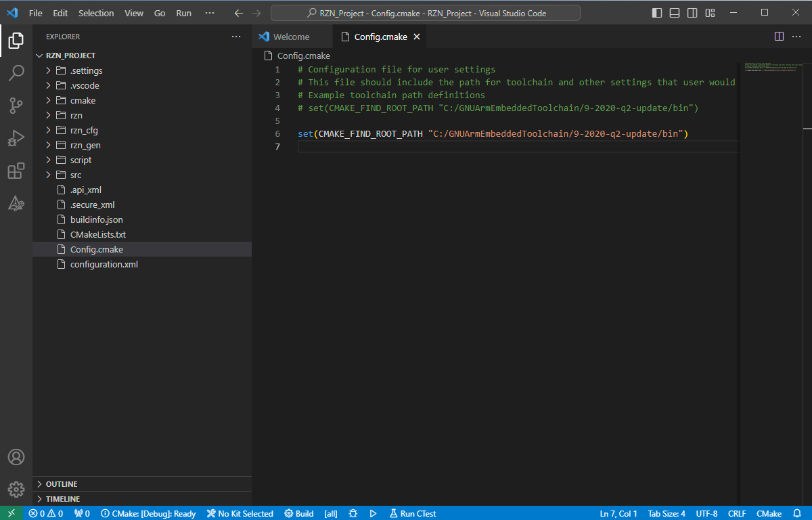Open the Extensions view

[x=16, y=171]
